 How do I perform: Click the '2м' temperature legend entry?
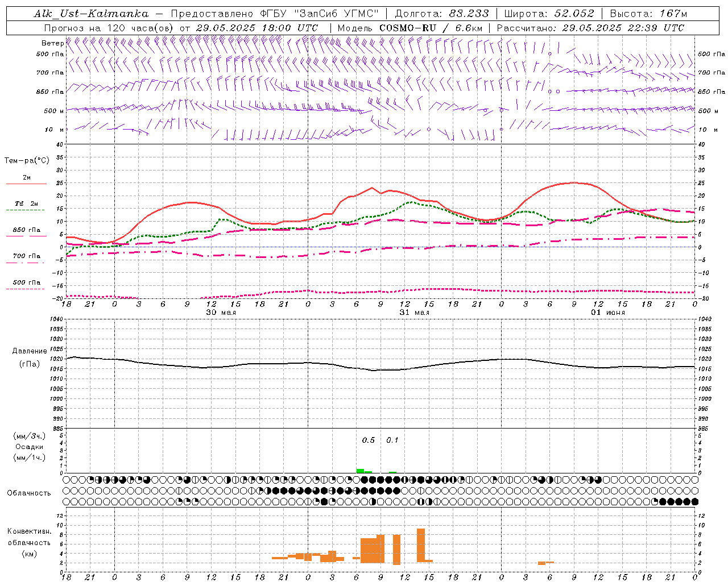click(x=27, y=177)
